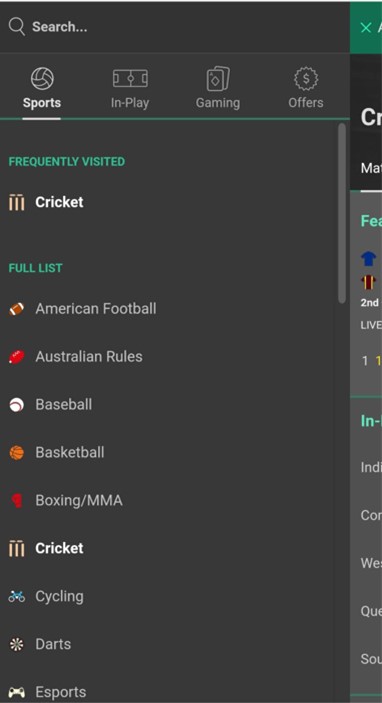Screen dimensions: 382x703
Task: Pick the Cycling bike icon
Action: [x=17, y=596]
